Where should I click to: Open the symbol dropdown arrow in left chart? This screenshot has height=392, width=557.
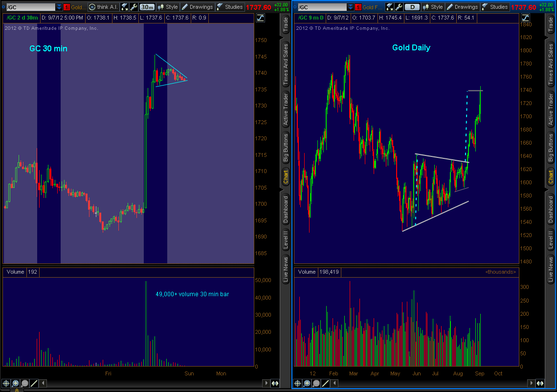(x=59, y=7)
